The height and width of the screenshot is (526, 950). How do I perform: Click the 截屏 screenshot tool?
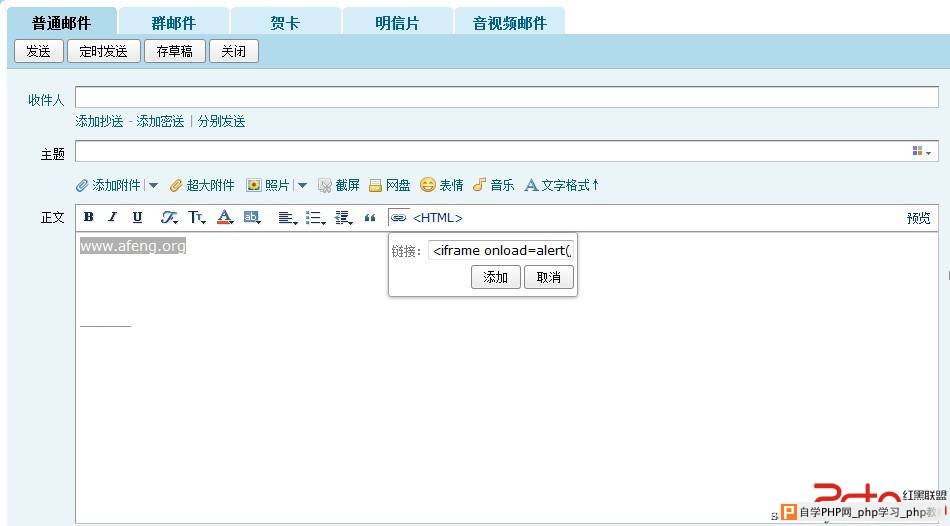339,185
